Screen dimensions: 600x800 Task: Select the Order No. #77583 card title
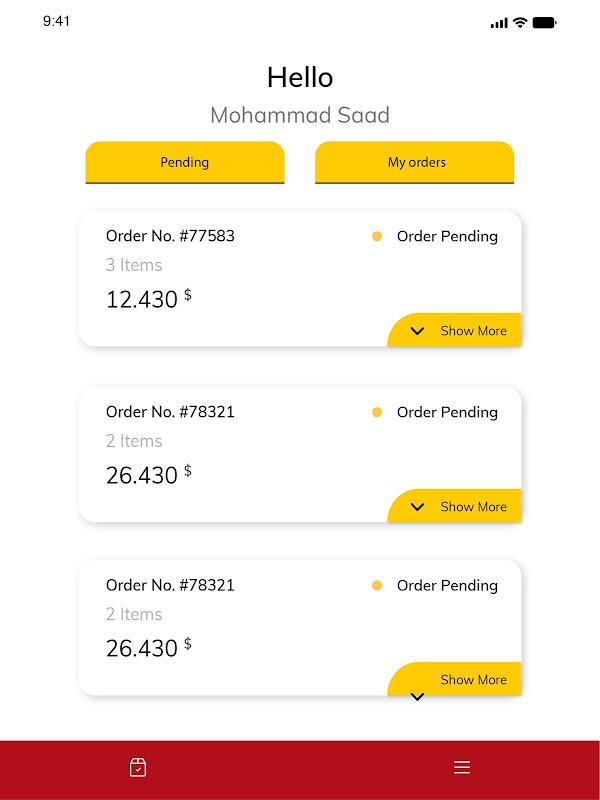tap(170, 236)
